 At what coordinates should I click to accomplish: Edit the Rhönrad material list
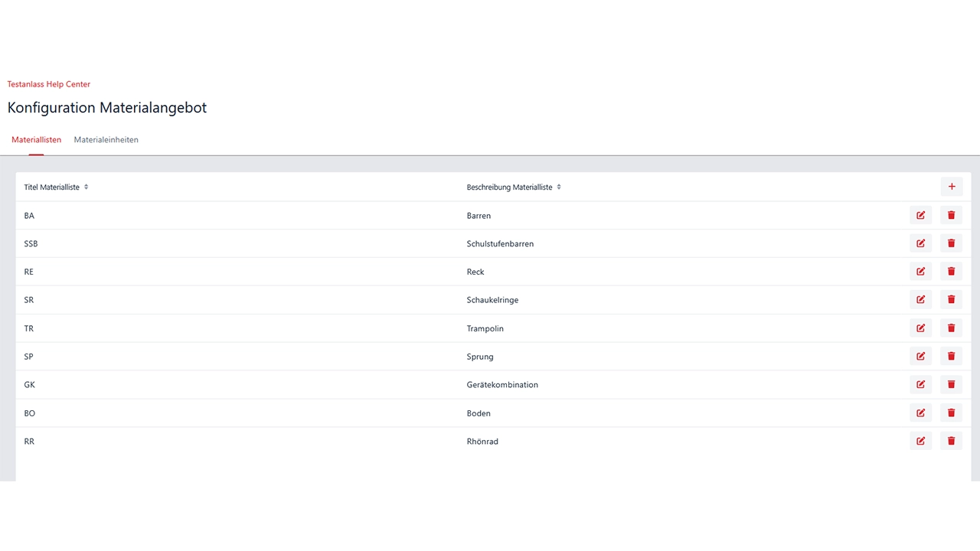coord(920,442)
